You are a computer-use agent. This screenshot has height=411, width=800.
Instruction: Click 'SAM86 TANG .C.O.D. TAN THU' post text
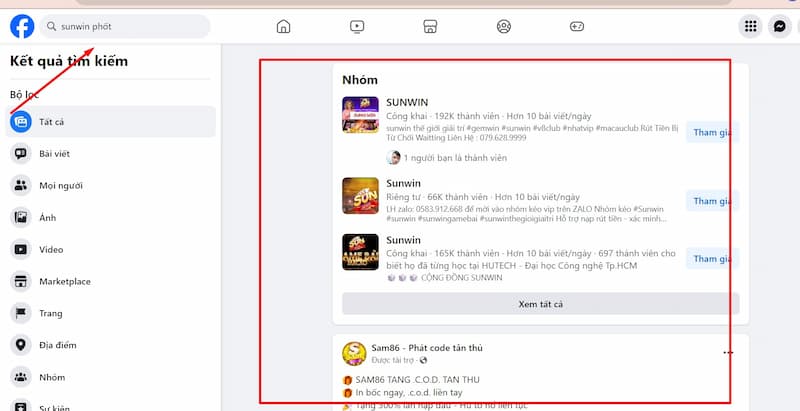point(417,380)
